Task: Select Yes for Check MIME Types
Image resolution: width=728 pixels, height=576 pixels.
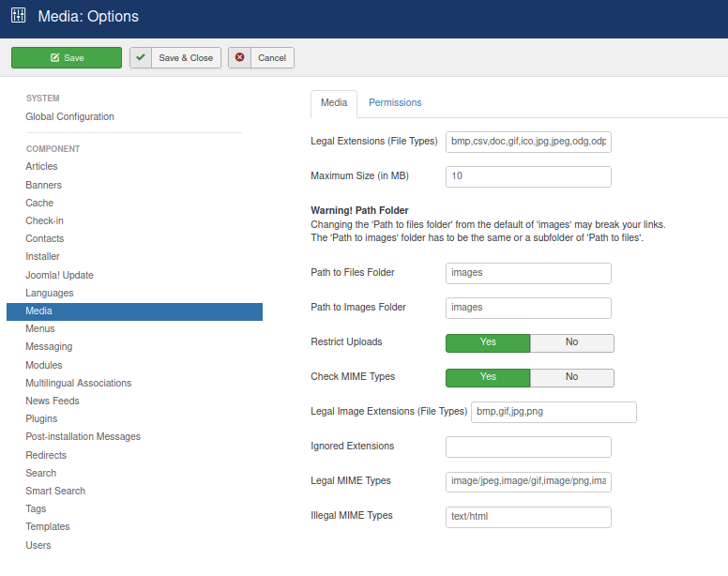Action: click(488, 377)
